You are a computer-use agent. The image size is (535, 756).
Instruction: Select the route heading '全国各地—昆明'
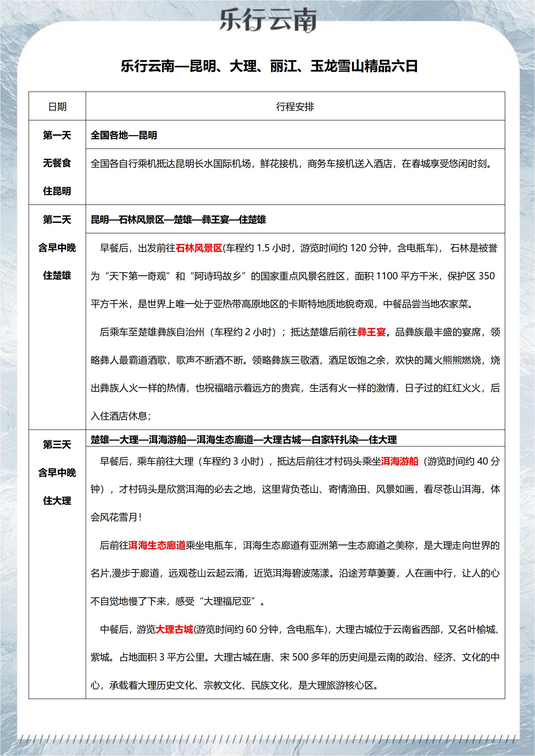124,135
